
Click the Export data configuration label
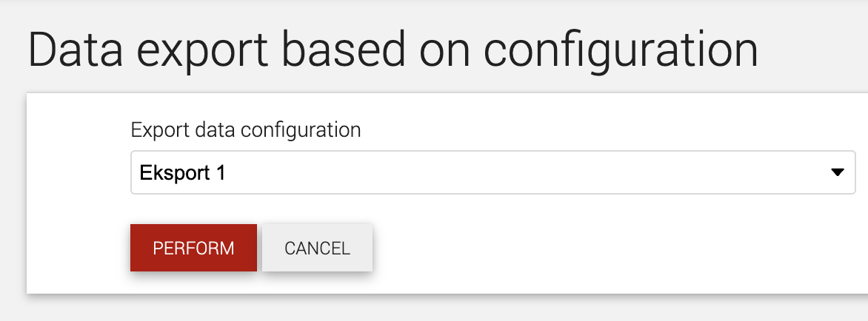(246, 130)
